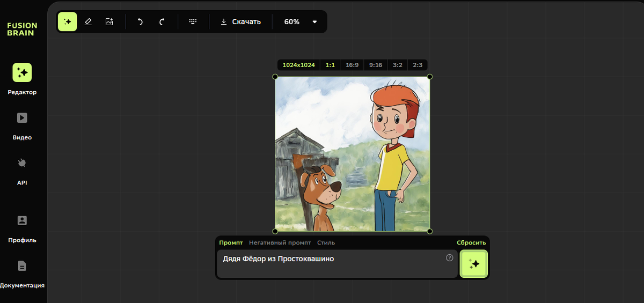Viewport: 644px width, 303px height.
Task: Expand the 60% zoom dropdown arrow
Action: click(x=314, y=22)
